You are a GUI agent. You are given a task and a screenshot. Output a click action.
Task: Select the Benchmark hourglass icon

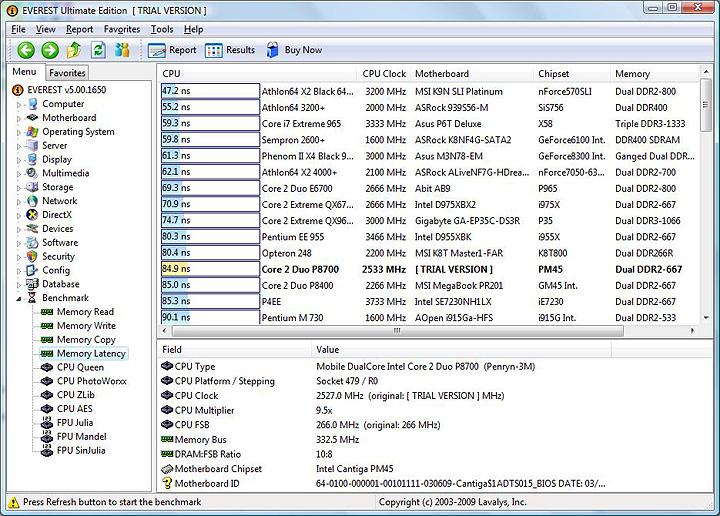(32, 298)
